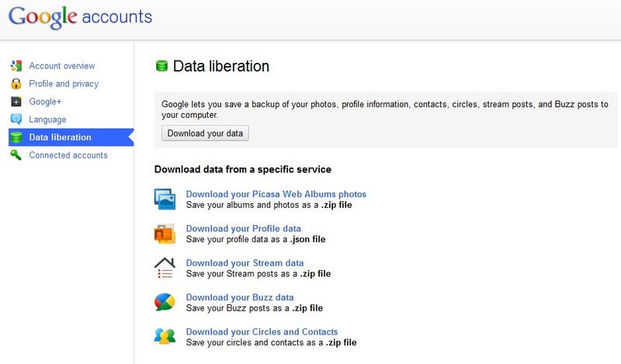The image size is (621, 364).
Task: Click the Picasa Web Albums photos icon
Action: pyautogui.click(x=165, y=199)
